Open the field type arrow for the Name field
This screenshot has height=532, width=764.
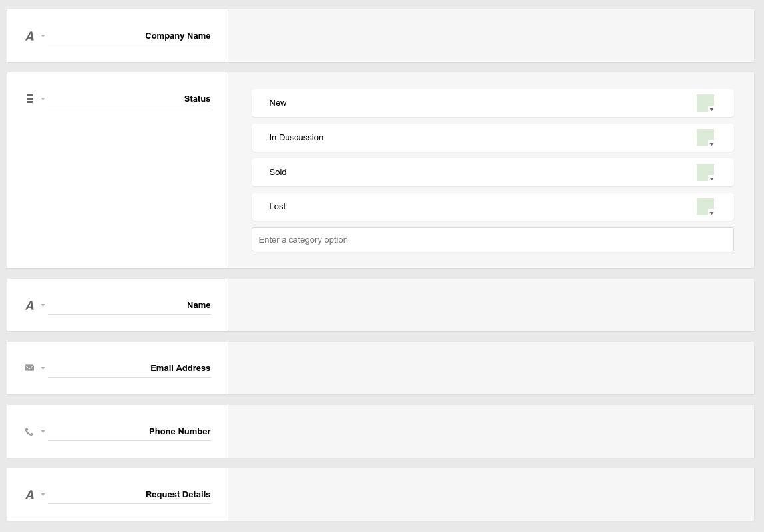click(43, 305)
